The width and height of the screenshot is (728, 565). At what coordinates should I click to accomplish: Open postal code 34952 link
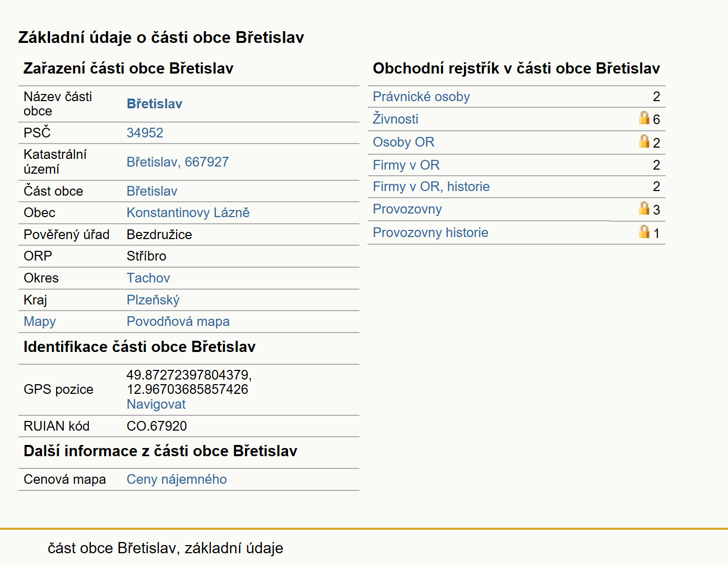[145, 133]
